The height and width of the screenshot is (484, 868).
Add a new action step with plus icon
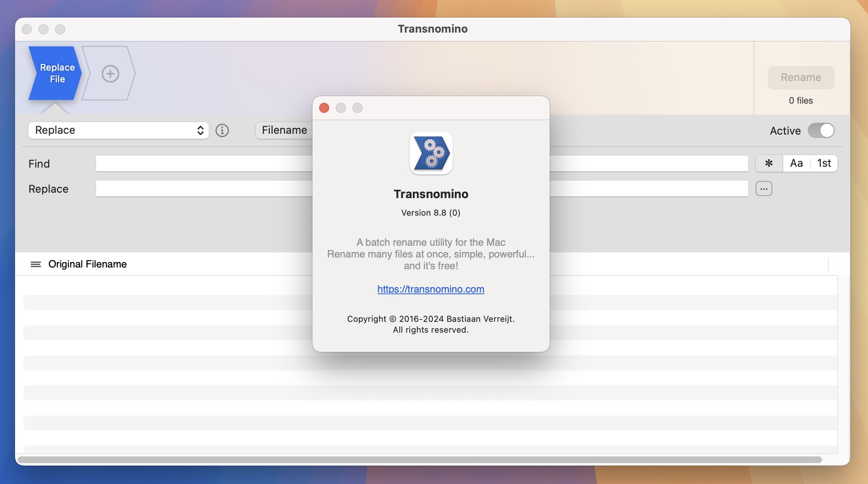[110, 74]
